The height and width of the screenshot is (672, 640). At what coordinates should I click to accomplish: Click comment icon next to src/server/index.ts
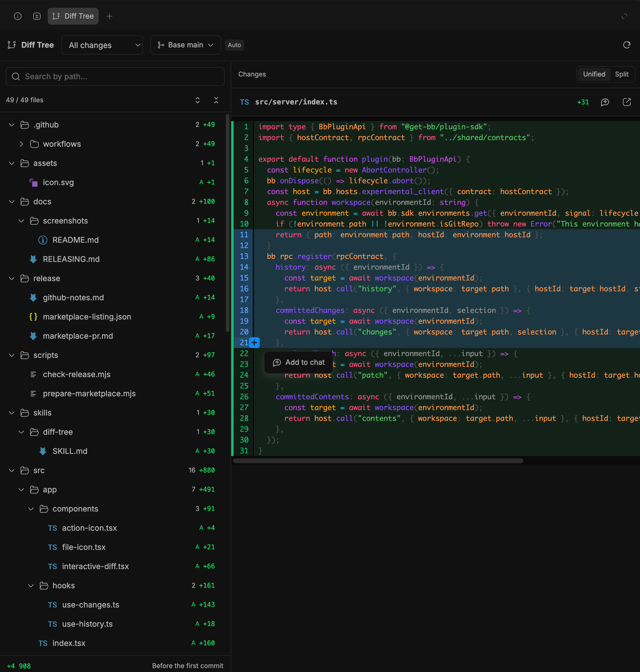tap(605, 102)
